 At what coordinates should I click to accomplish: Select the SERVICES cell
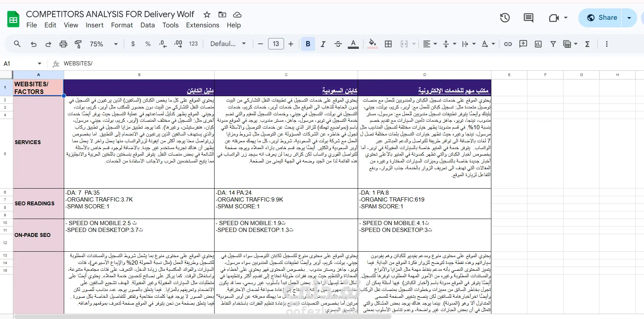38,142
